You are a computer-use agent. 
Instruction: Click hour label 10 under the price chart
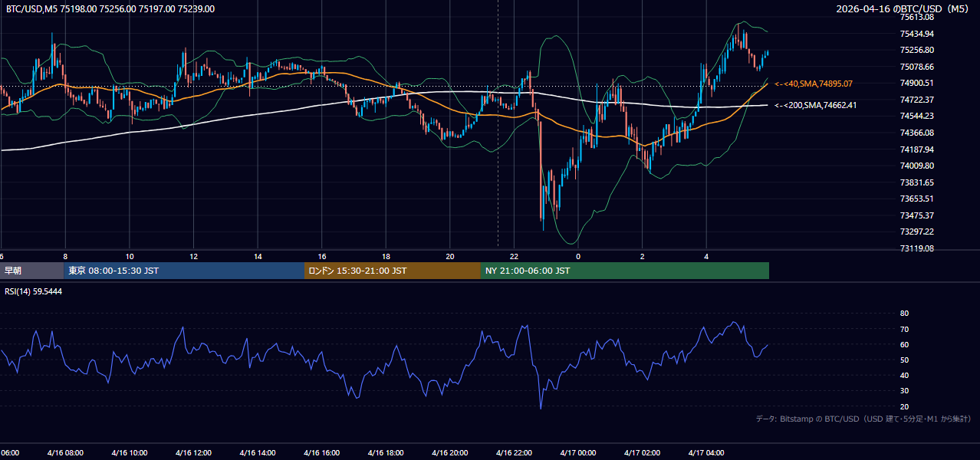[x=130, y=256]
